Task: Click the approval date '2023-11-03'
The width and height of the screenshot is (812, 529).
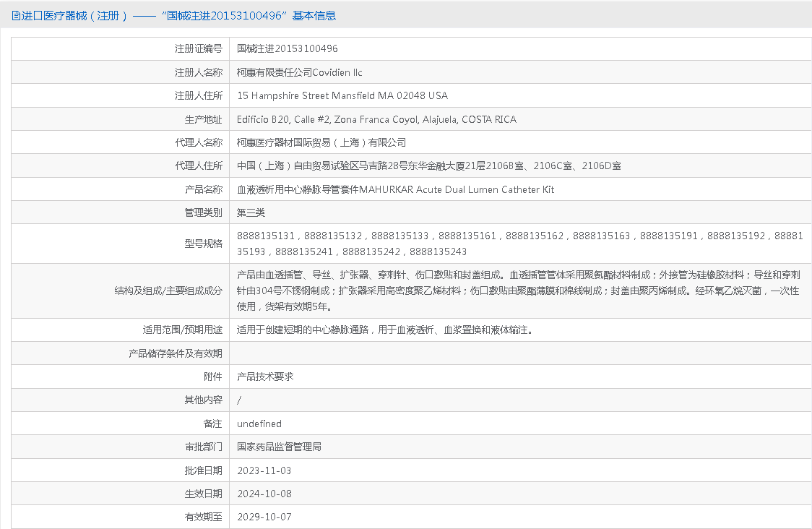Action: click(x=264, y=470)
